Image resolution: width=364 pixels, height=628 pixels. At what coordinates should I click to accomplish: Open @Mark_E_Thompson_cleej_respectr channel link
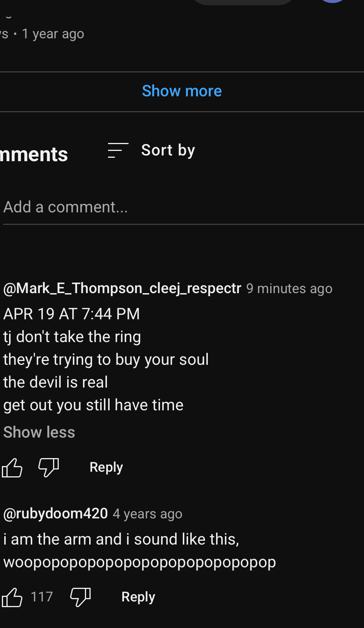click(x=122, y=289)
